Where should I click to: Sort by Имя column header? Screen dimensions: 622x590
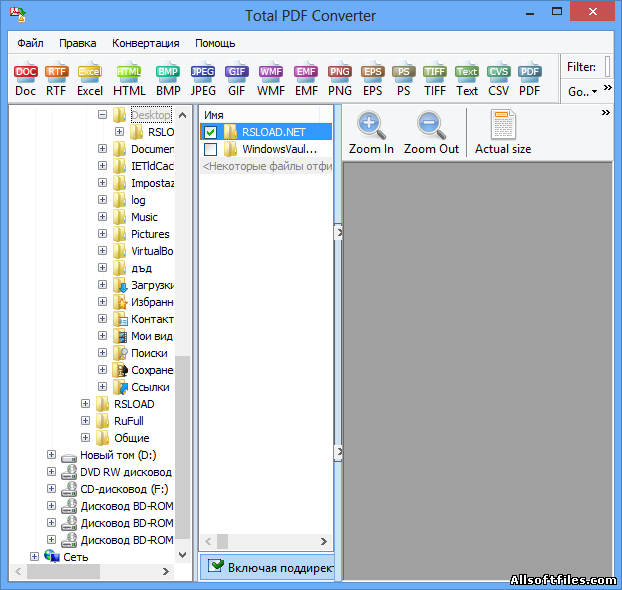[260, 115]
